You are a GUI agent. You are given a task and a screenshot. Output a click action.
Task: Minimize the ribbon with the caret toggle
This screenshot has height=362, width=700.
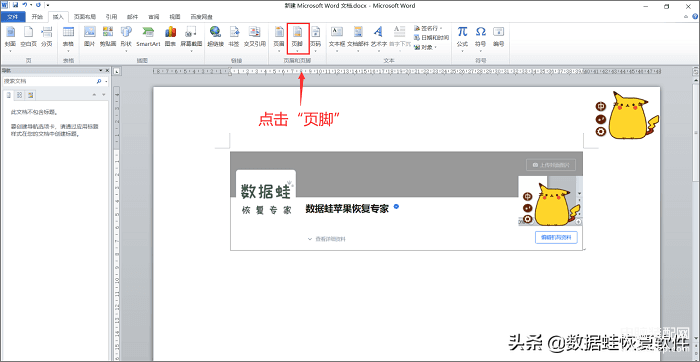tap(687, 17)
